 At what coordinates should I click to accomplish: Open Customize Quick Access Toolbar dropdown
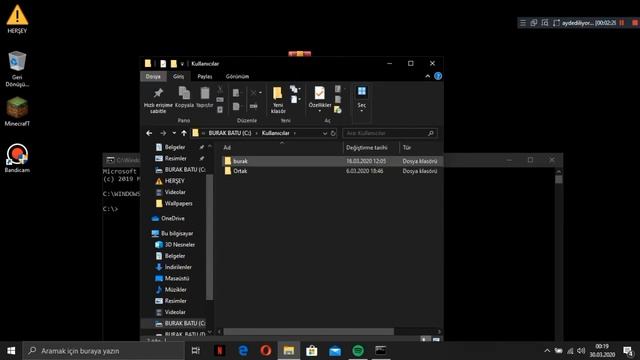click(x=182, y=64)
